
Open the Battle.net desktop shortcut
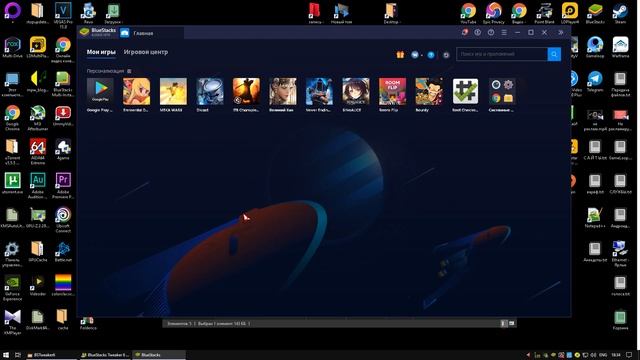point(63,251)
